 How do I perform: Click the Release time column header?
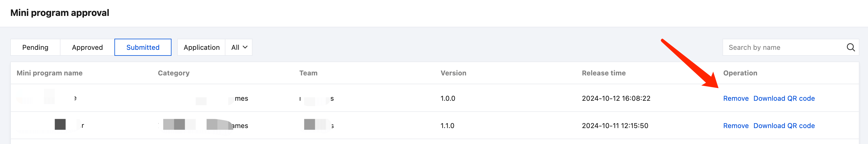coord(603,73)
